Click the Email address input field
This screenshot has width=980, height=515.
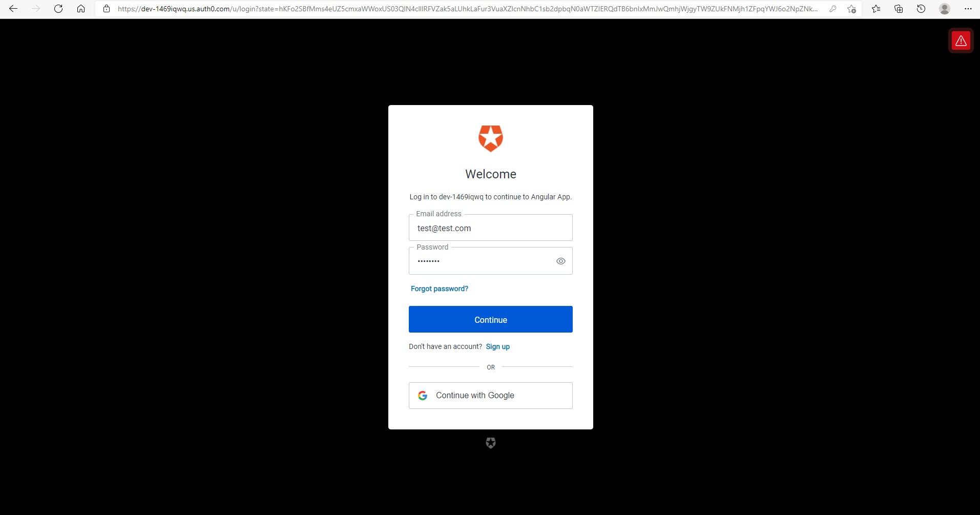491,228
